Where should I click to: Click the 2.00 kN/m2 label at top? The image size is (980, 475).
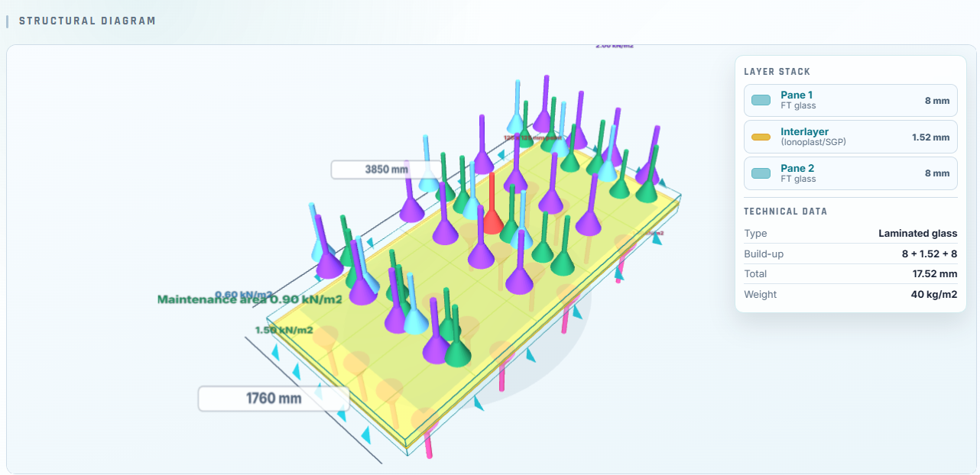click(x=614, y=46)
